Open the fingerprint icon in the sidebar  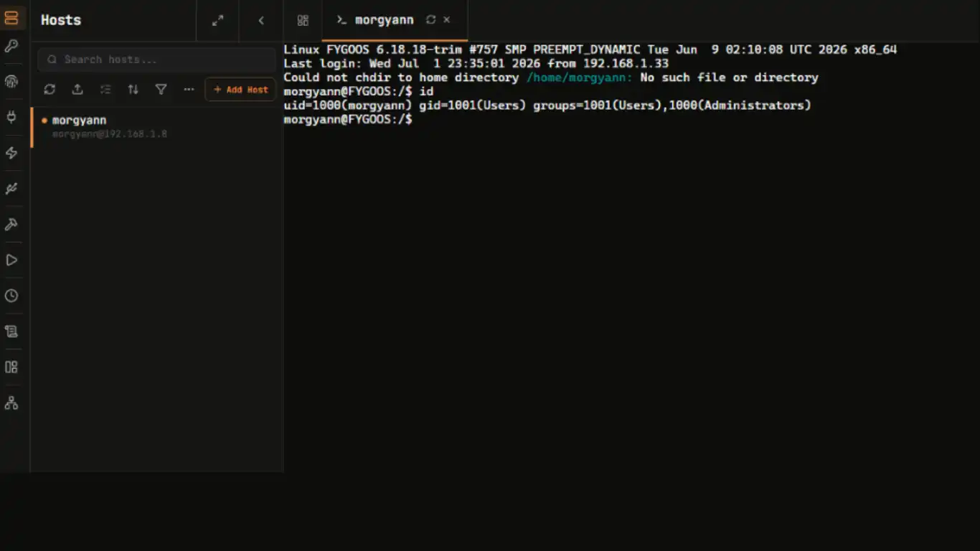[11, 82]
